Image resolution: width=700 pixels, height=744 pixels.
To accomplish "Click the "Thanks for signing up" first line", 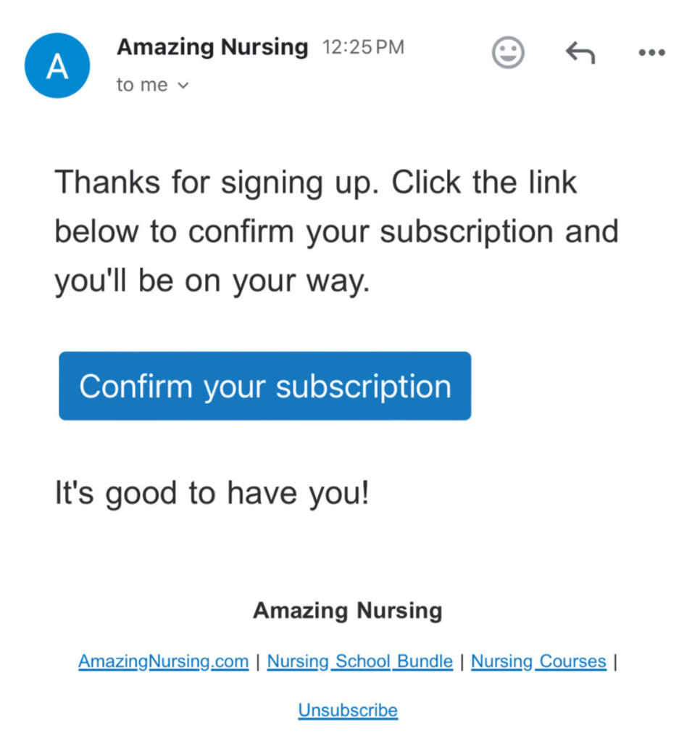I will (x=316, y=181).
